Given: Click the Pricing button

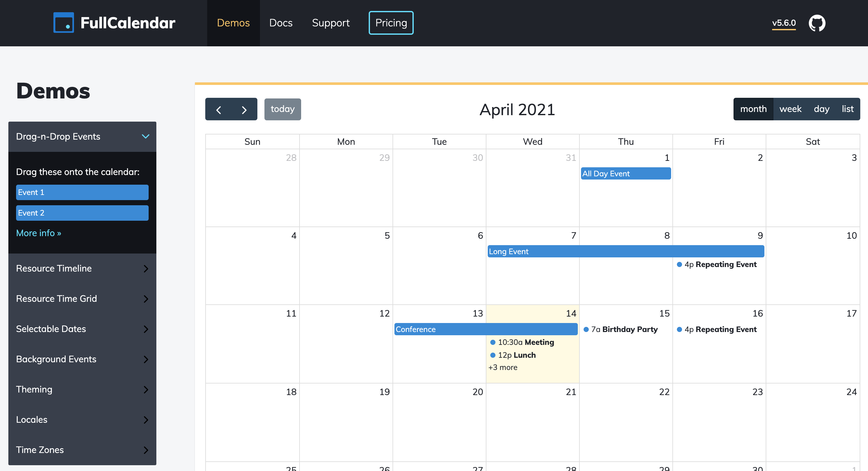Looking at the screenshot, I should 391,23.
